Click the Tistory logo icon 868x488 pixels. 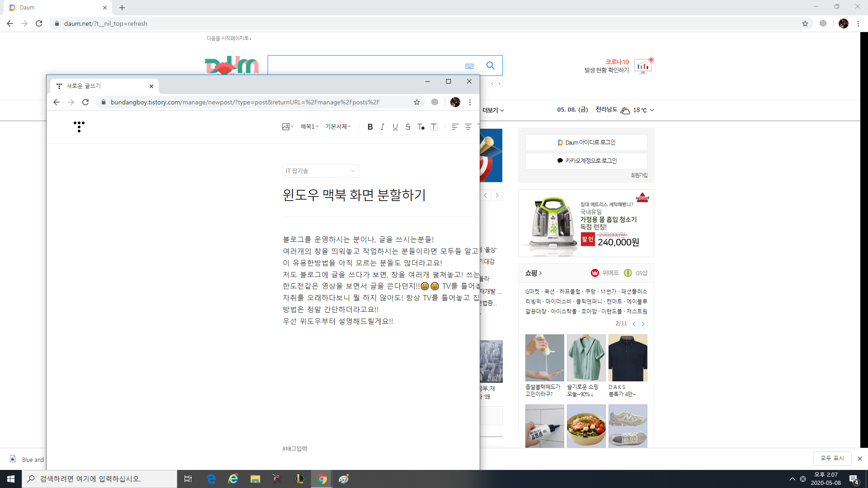(x=79, y=127)
